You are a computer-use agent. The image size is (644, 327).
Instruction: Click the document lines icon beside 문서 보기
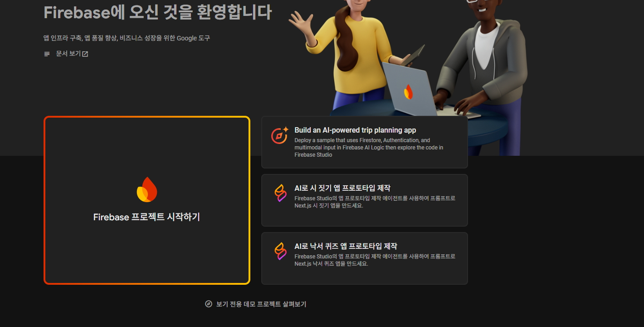(47, 54)
